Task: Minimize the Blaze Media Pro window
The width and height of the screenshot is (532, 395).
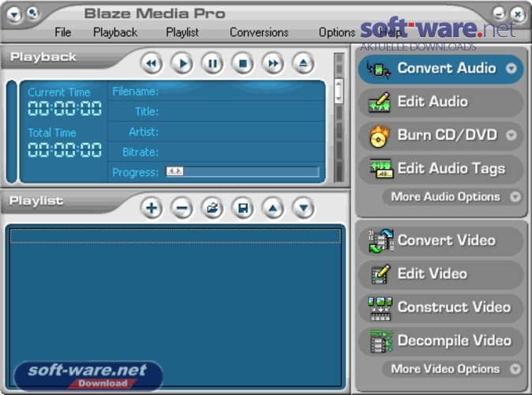Action: [499, 13]
